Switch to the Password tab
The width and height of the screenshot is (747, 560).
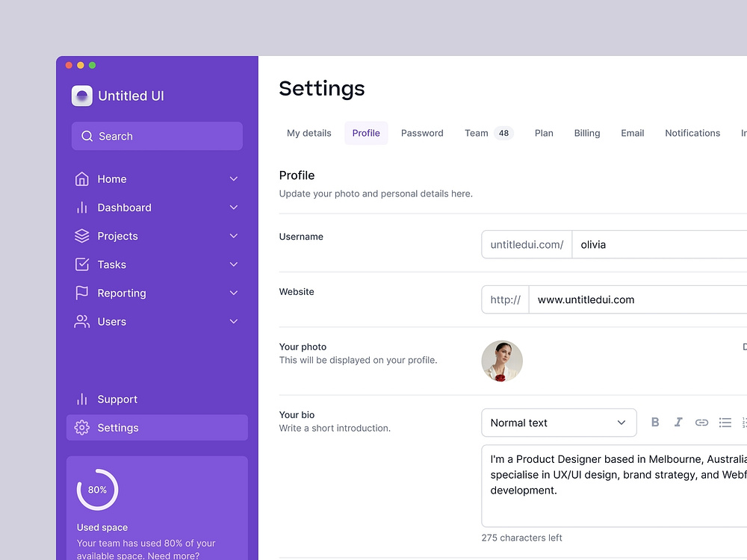point(421,133)
